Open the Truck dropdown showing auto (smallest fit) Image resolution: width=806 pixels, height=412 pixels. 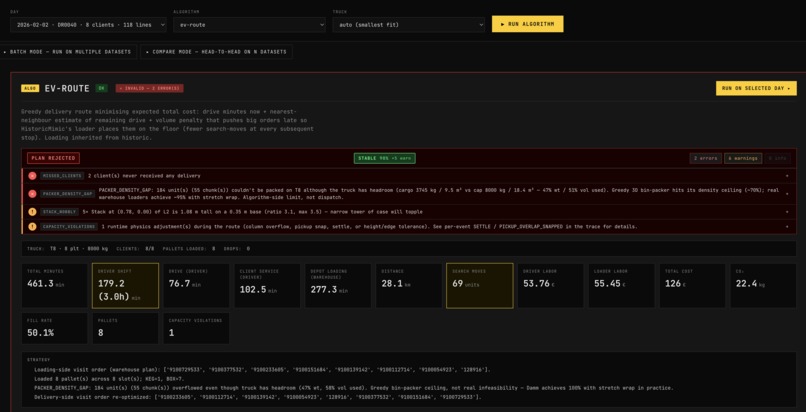click(x=408, y=24)
